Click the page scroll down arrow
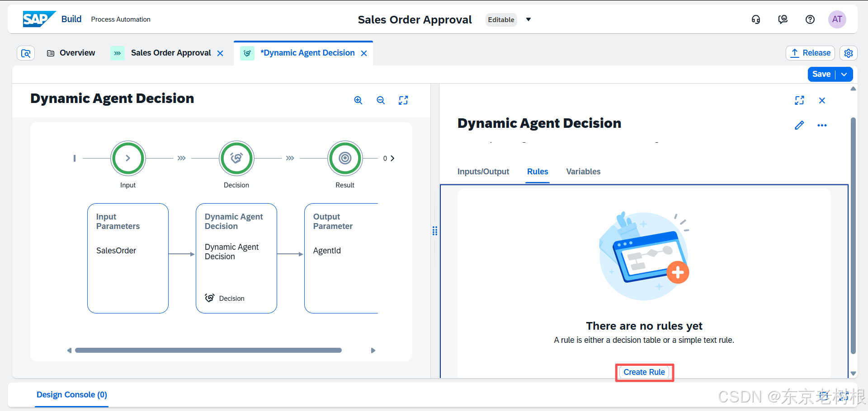This screenshot has height=411, width=868. point(853,374)
